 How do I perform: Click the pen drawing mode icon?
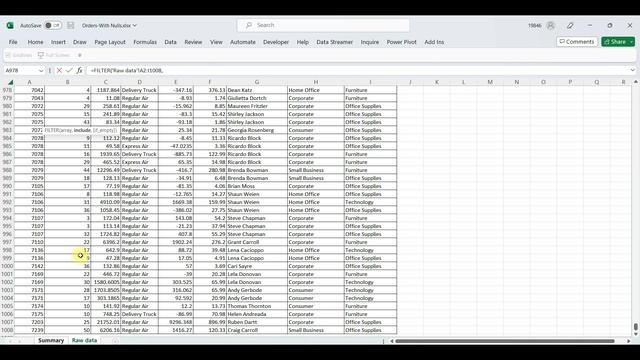coord(570,25)
